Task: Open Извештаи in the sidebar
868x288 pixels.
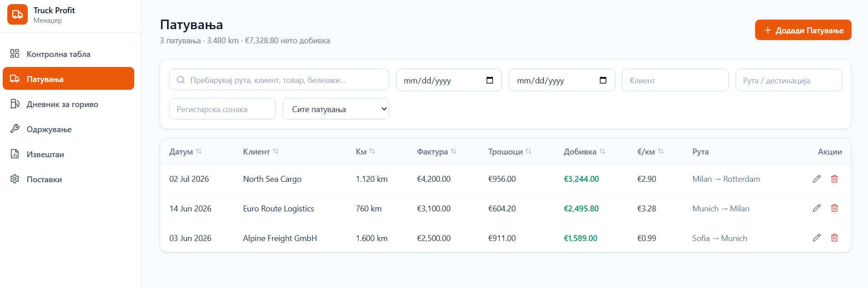Action: coord(68,154)
